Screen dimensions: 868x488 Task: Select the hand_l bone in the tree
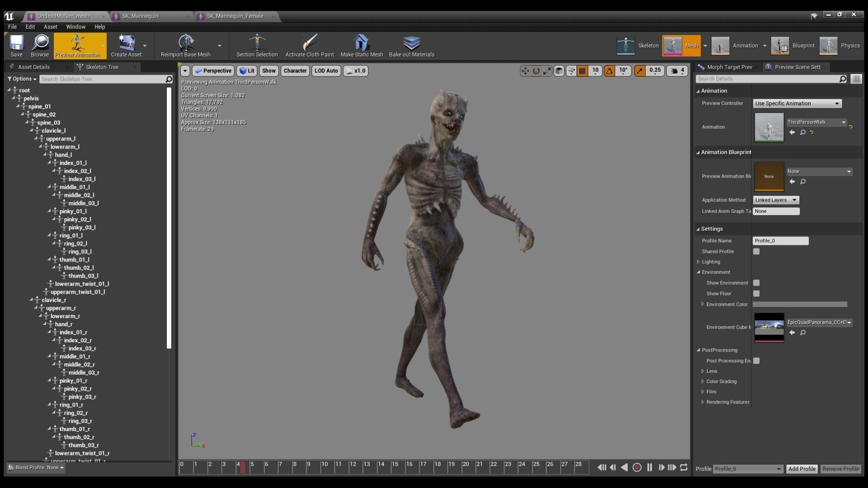tap(63, 155)
